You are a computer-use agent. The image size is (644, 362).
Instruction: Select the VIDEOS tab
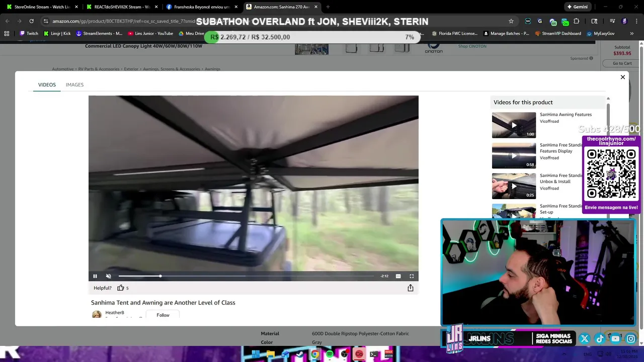pyautogui.click(x=47, y=84)
